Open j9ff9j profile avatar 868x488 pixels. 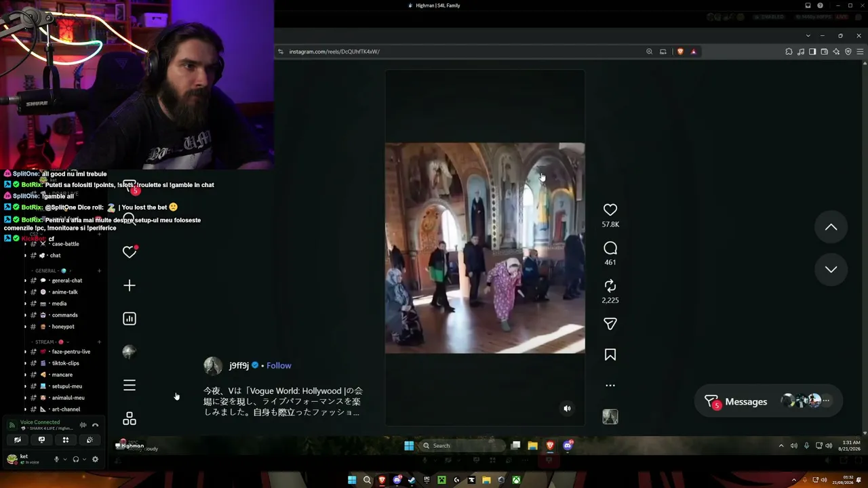[x=213, y=366]
